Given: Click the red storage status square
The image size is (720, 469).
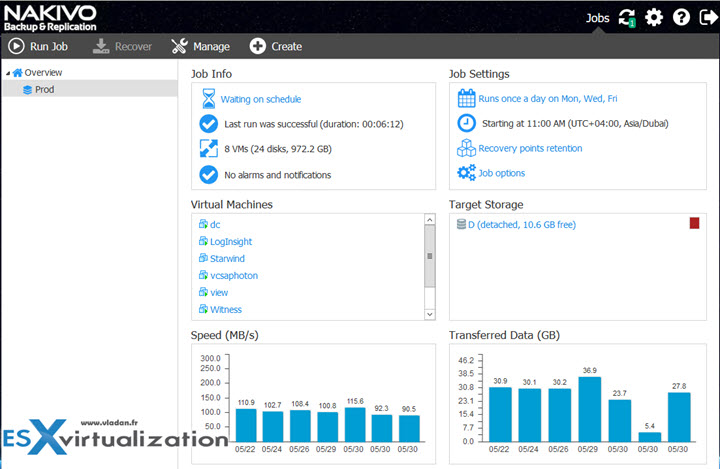Looking at the screenshot, I should pyautogui.click(x=694, y=223).
